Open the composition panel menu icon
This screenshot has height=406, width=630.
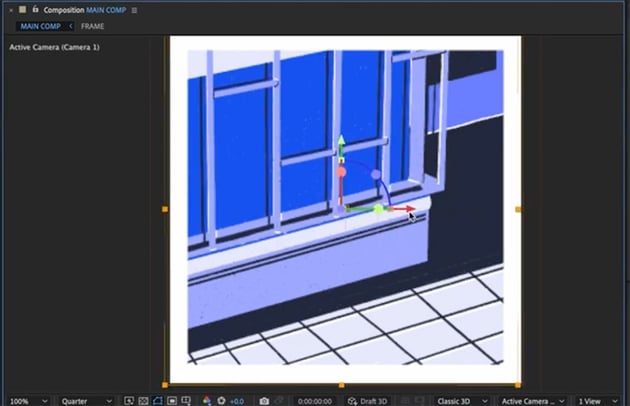tap(134, 10)
